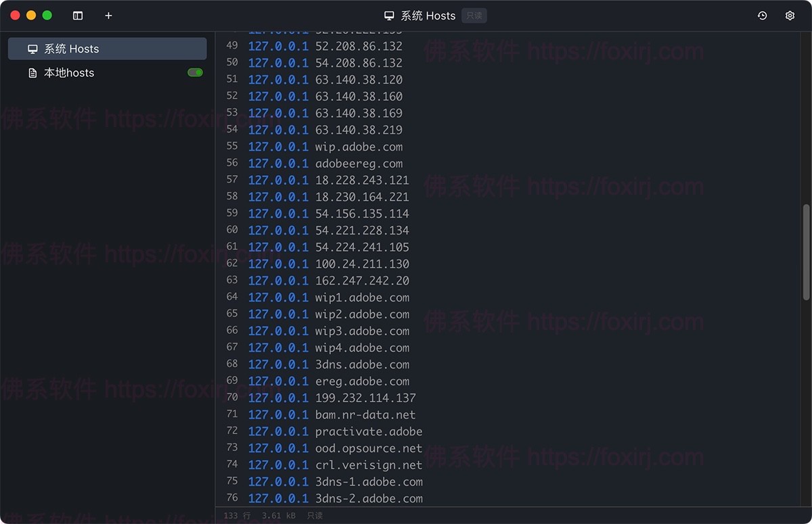Open the history clock icon
This screenshot has height=524, width=812.
[762, 16]
